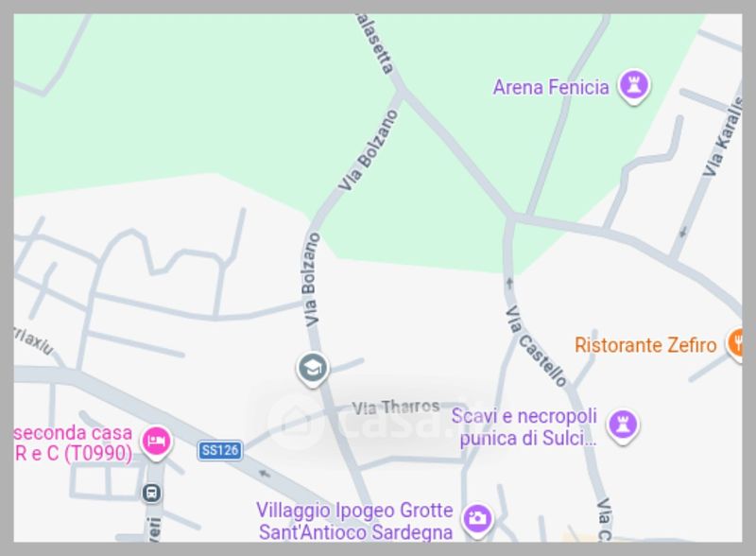Click the bus stop icon

(x=152, y=494)
